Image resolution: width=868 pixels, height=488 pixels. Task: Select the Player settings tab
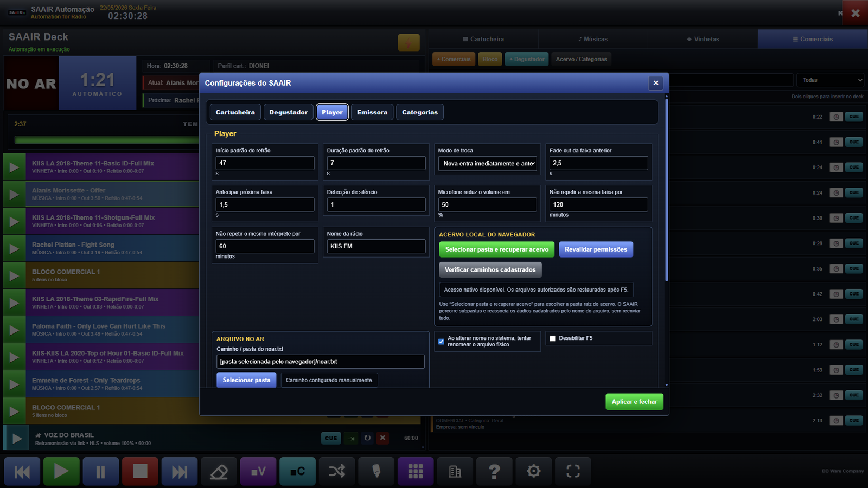tap(332, 113)
